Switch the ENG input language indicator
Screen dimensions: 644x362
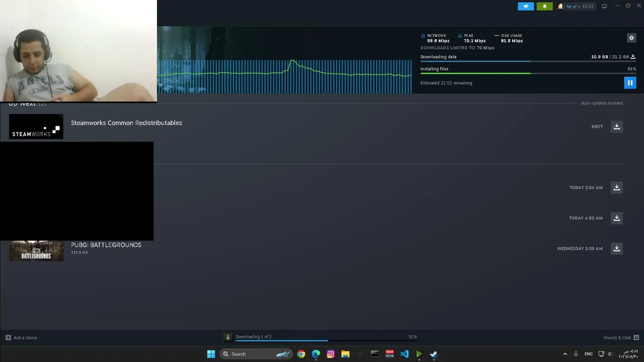click(x=588, y=354)
